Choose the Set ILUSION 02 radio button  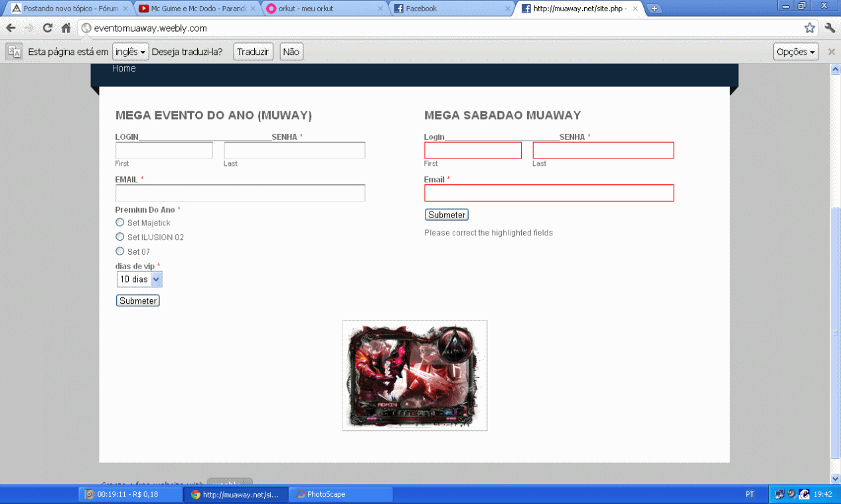click(120, 237)
